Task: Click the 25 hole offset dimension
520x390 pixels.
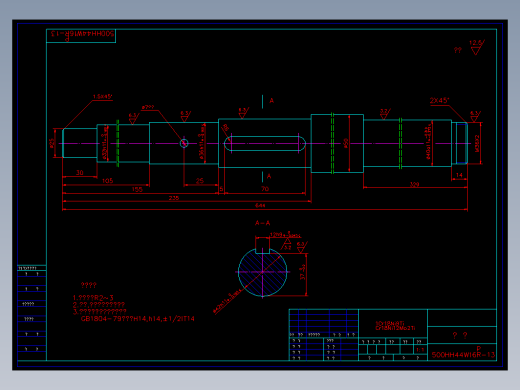Action: click(199, 181)
